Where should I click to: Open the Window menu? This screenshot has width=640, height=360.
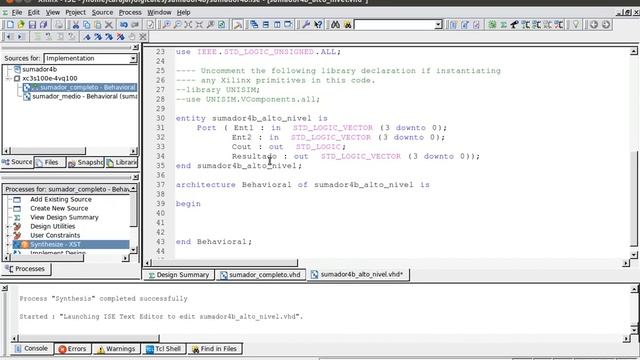tap(159, 12)
